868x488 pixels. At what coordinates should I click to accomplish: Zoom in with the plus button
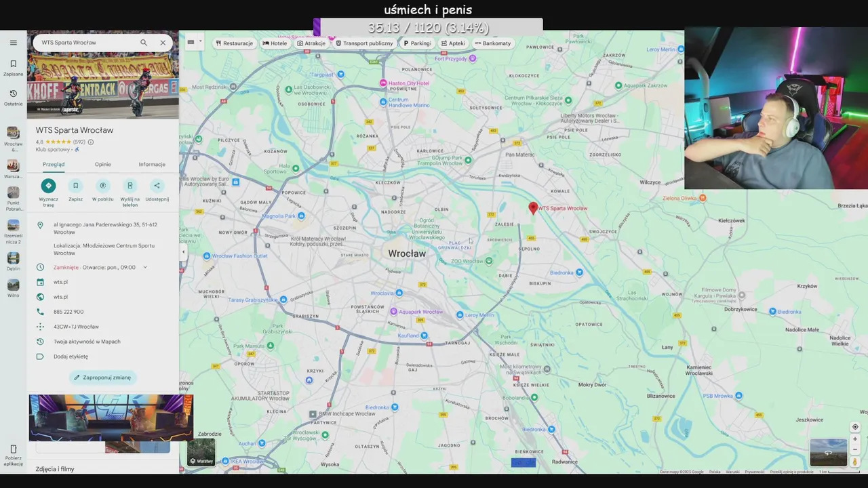[x=855, y=439]
